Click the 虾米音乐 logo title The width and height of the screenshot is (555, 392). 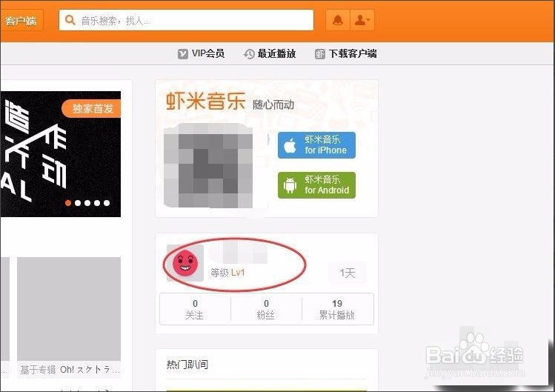[x=205, y=101]
